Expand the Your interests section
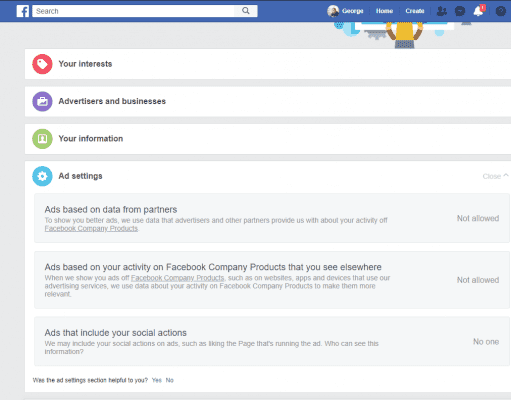Screen dimensions: 511x400 268,64
